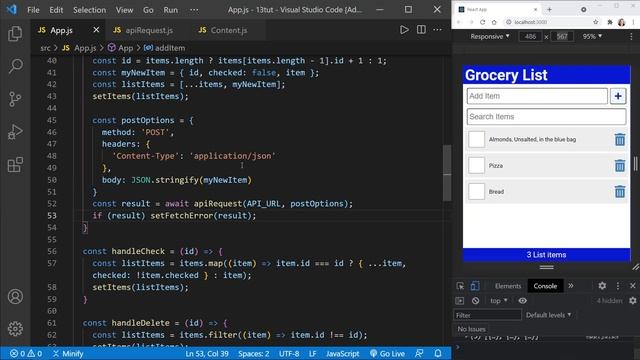Viewport: 640px width, 360px height.
Task: Check the Pizza item checkbox
Action: click(x=476, y=166)
